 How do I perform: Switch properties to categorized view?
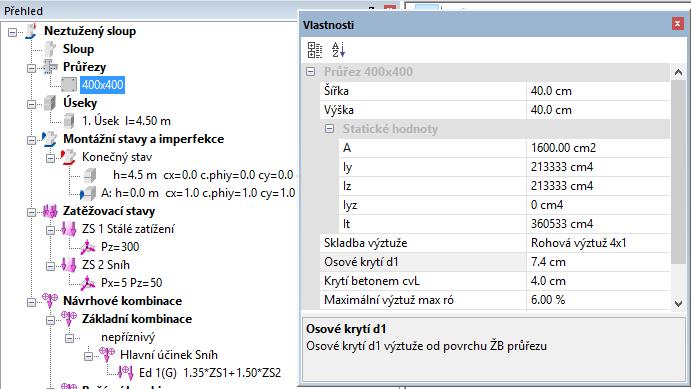[x=315, y=50]
